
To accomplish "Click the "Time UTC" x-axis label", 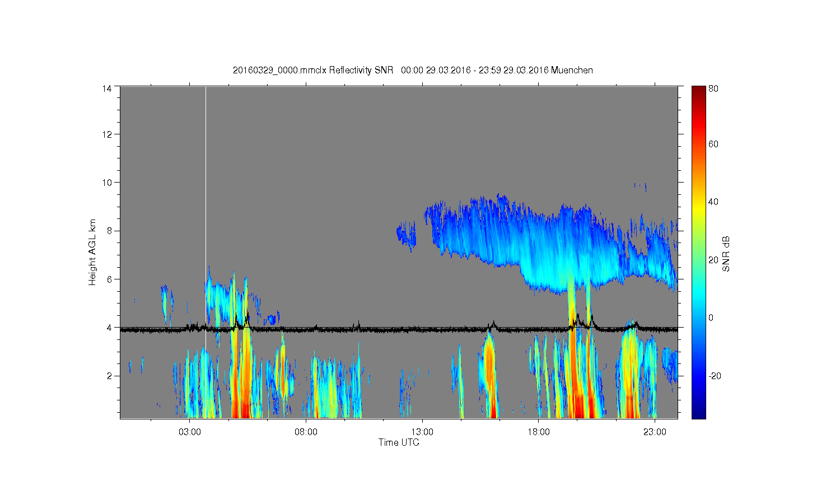I will pyautogui.click(x=399, y=442).
